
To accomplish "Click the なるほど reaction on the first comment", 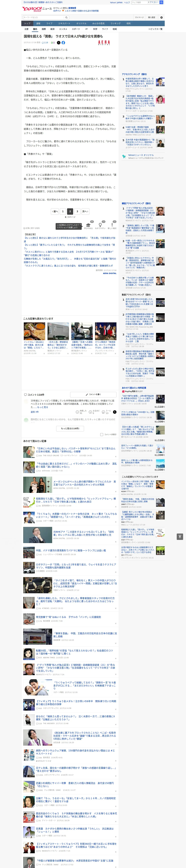I will coord(91,412).
